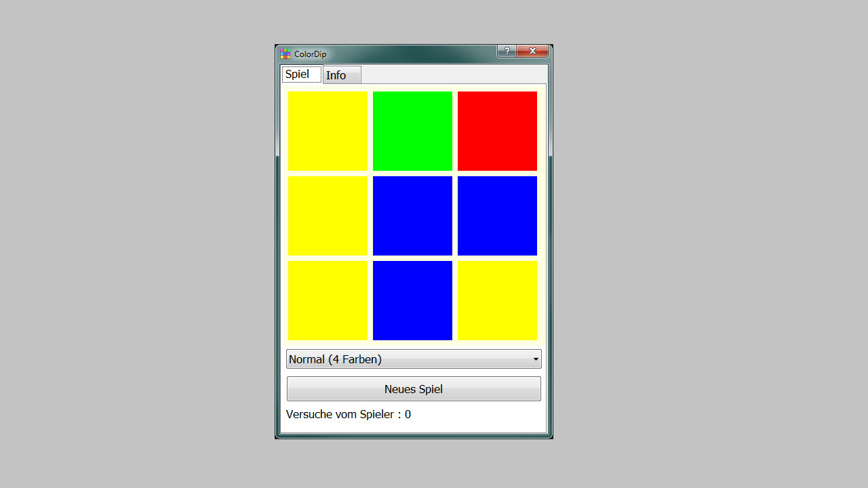
Task: Expand the difficulty dropdown arrow
Action: tap(536, 359)
